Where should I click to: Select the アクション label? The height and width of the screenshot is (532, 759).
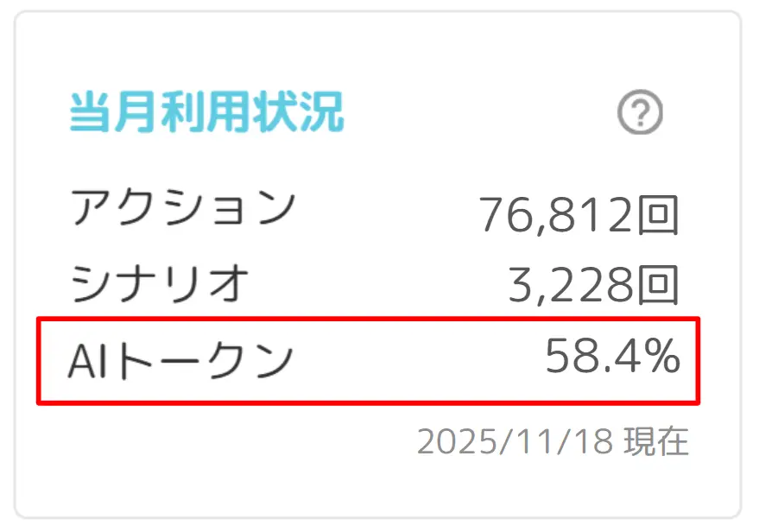tap(183, 207)
